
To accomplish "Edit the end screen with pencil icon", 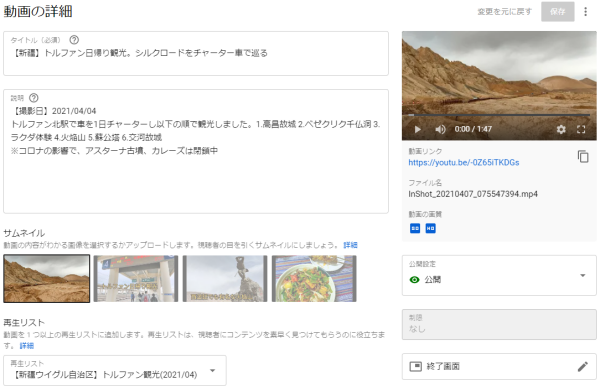I will (582, 367).
